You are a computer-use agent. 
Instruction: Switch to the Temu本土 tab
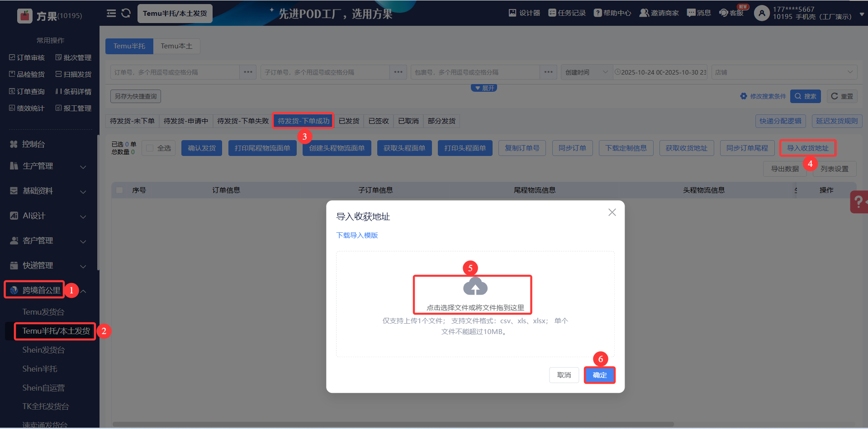pyautogui.click(x=176, y=46)
